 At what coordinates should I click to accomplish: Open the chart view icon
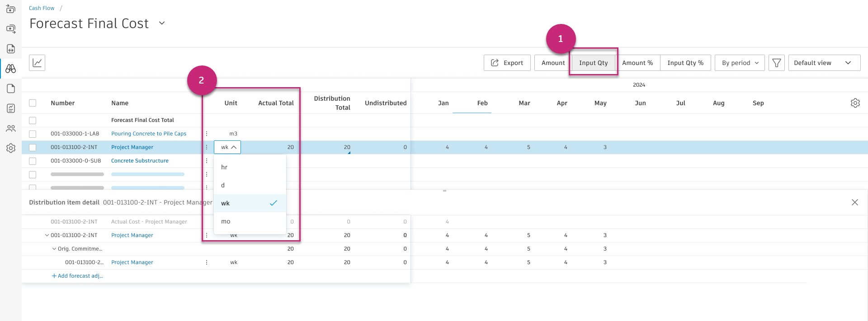click(37, 63)
